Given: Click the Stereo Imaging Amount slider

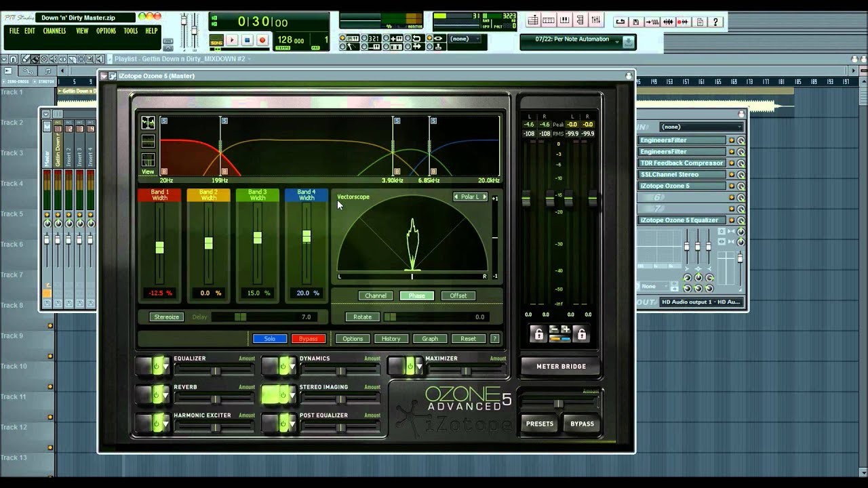Looking at the screenshot, I should click(340, 399).
